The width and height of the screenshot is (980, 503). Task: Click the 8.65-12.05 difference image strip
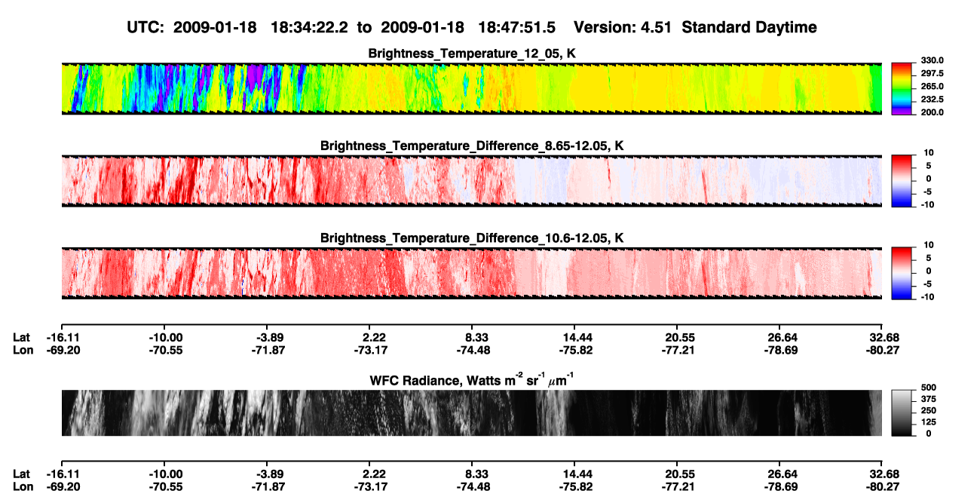pos(471,180)
